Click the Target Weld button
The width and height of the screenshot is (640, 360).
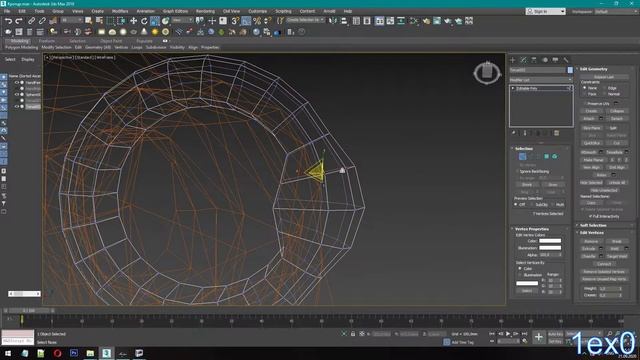coord(617,256)
